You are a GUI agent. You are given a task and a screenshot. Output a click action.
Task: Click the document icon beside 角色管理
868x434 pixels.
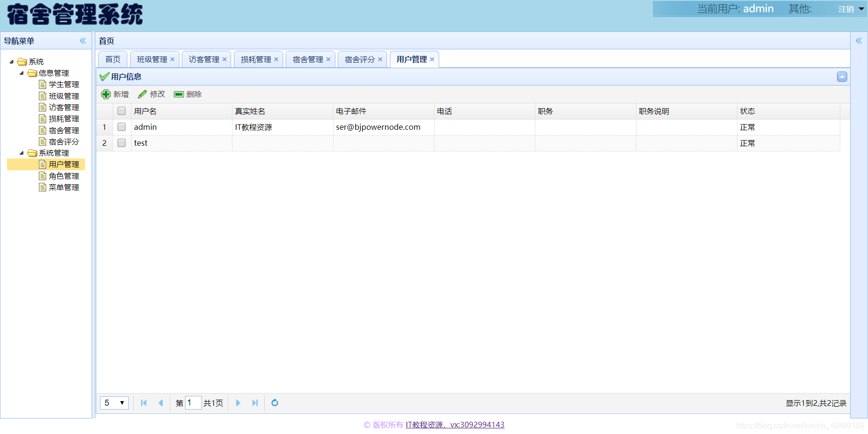click(x=43, y=176)
